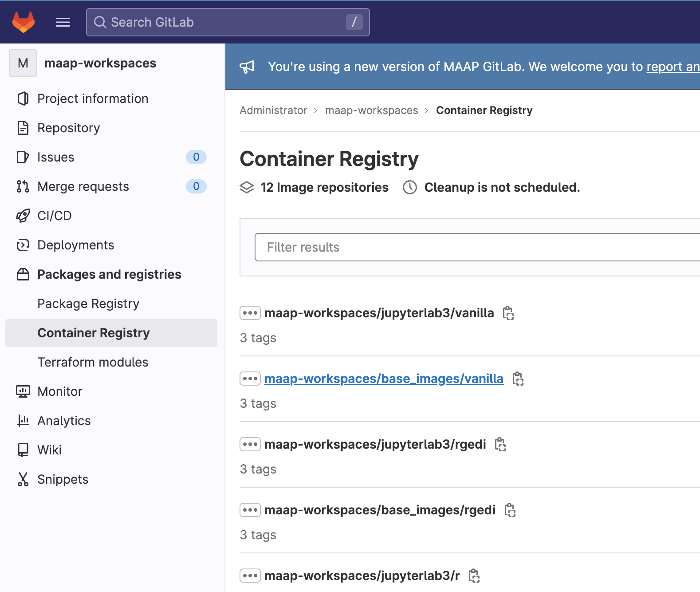Follow the report link in banner
Screen dimensions: 700x592
tap(673, 67)
